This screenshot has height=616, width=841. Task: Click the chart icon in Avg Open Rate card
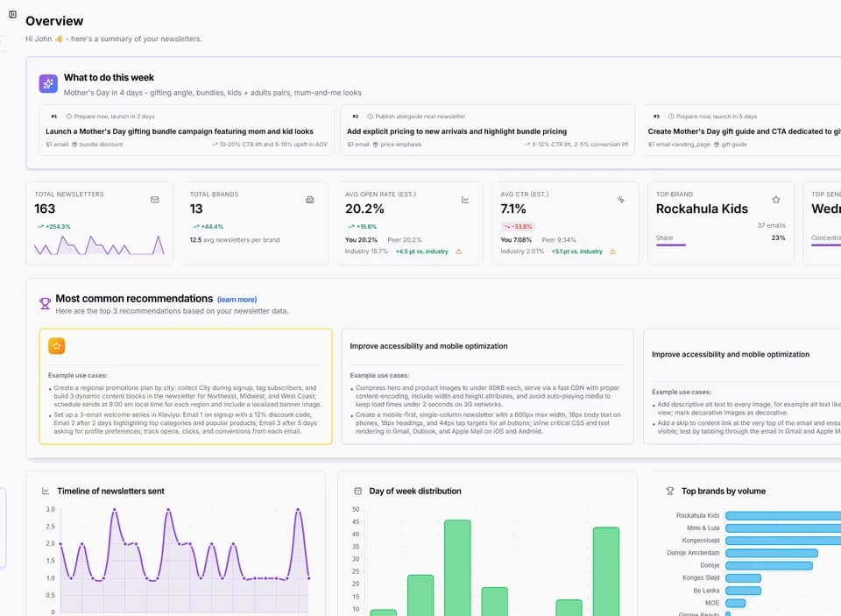(x=465, y=200)
